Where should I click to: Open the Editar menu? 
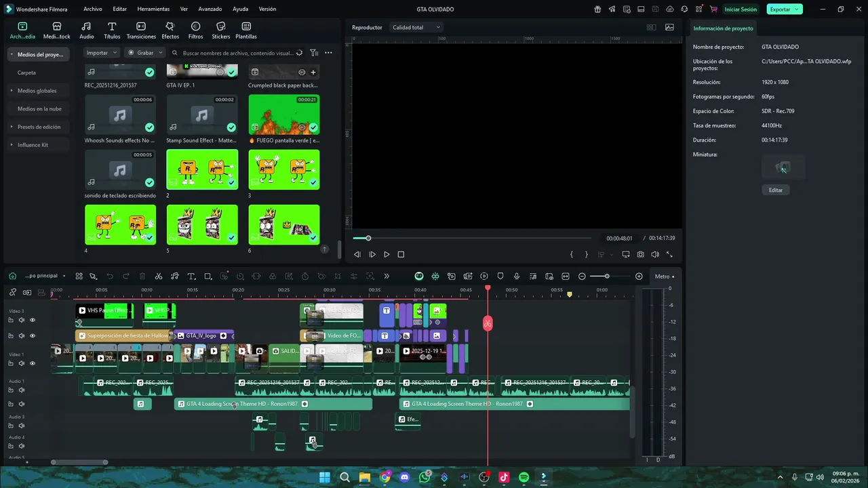[120, 9]
